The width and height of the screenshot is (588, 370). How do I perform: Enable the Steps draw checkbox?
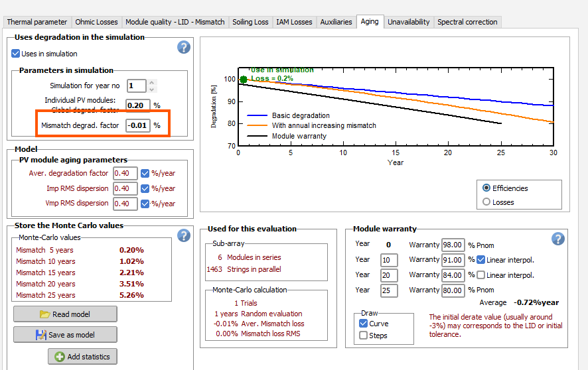363,336
